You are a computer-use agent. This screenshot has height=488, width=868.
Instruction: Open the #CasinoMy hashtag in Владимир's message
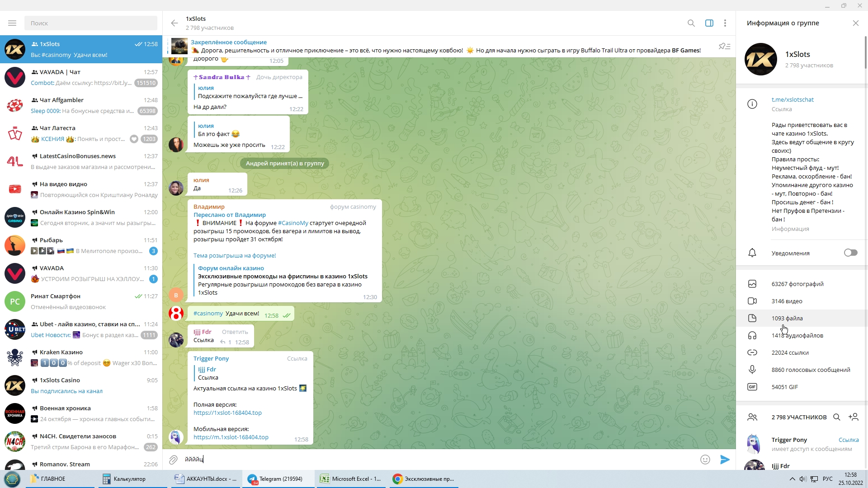click(293, 223)
